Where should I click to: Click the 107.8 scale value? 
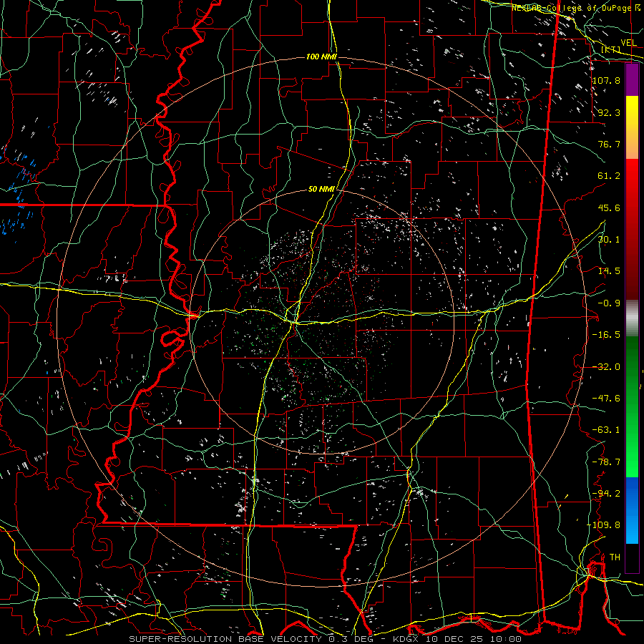click(607, 80)
